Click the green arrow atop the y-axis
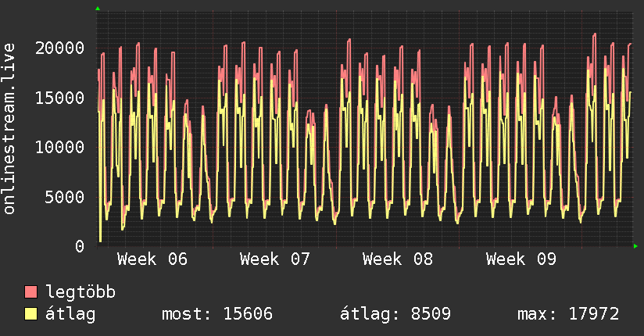 pos(97,9)
